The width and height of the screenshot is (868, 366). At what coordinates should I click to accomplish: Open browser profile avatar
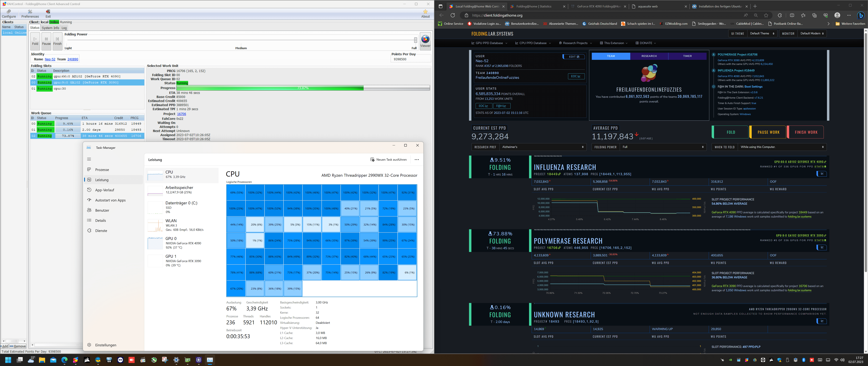[837, 15]
